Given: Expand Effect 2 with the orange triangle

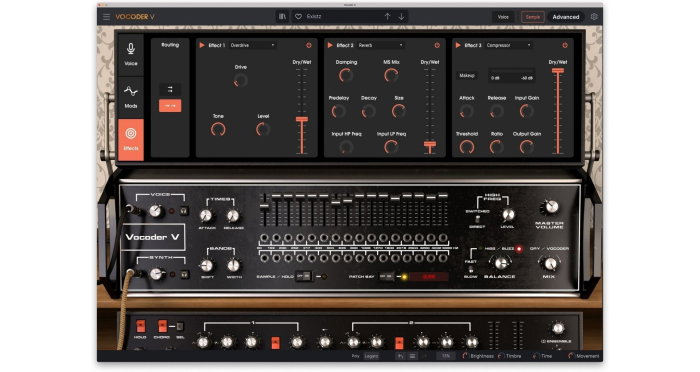Looking at the screenshot, I should point(330,46).
